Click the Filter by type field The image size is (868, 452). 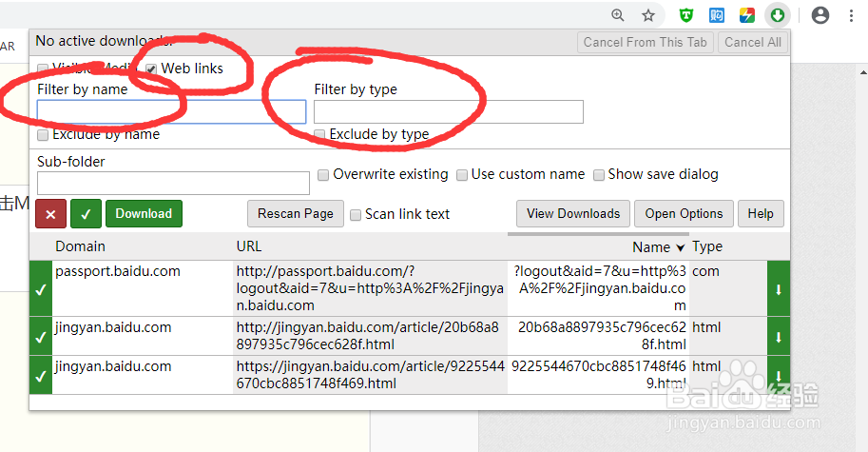(449, 111)
